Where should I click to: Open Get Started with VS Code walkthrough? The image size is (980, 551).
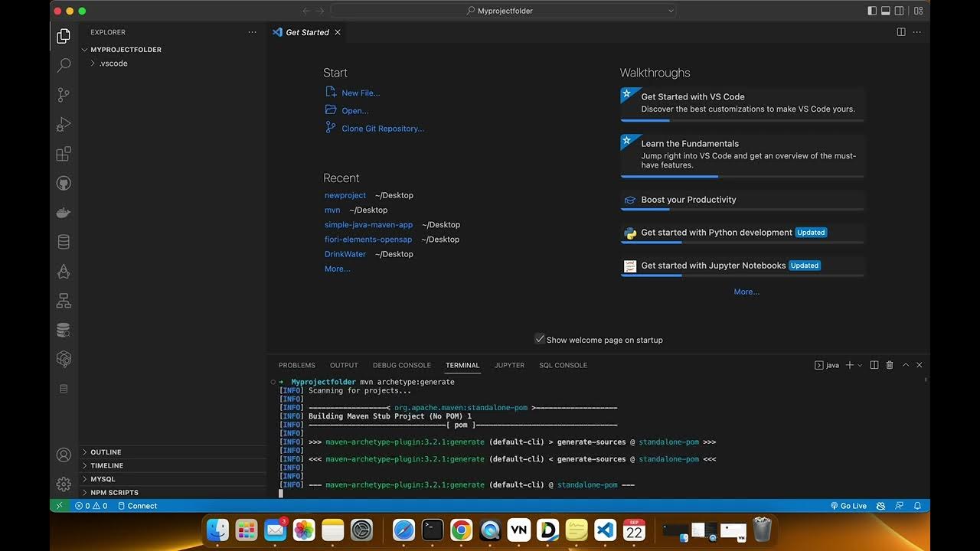pos(742,104)
